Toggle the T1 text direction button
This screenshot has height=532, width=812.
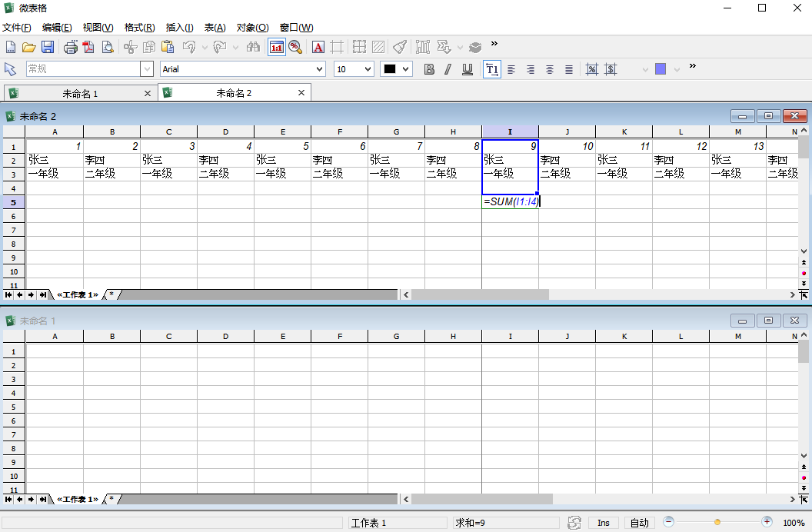tap(492, 69)
